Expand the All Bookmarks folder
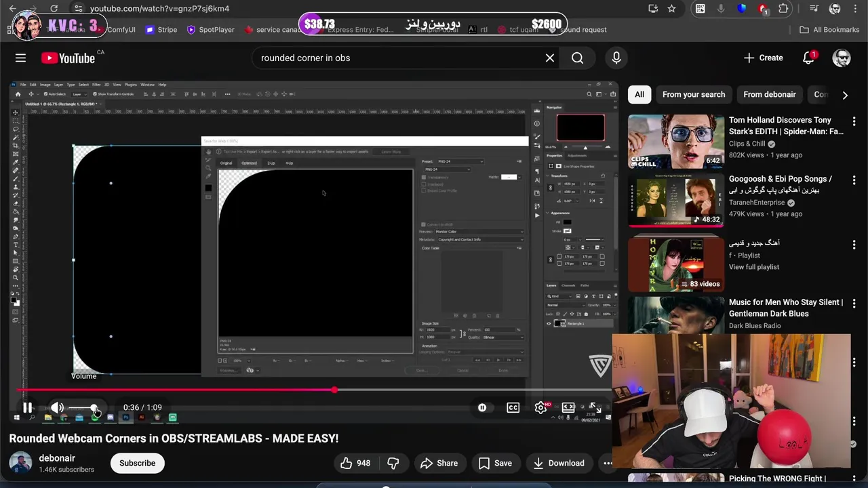This screenshot has height=488, width=868. [829, 30]
